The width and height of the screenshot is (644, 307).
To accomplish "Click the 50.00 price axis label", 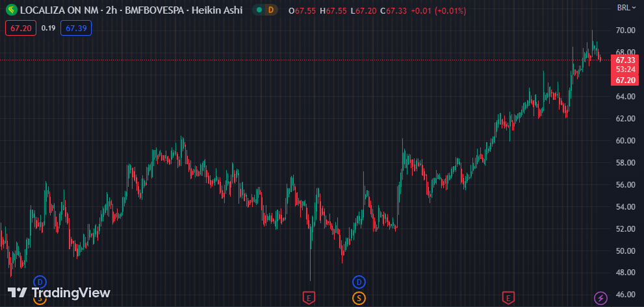I will (626, 251).
